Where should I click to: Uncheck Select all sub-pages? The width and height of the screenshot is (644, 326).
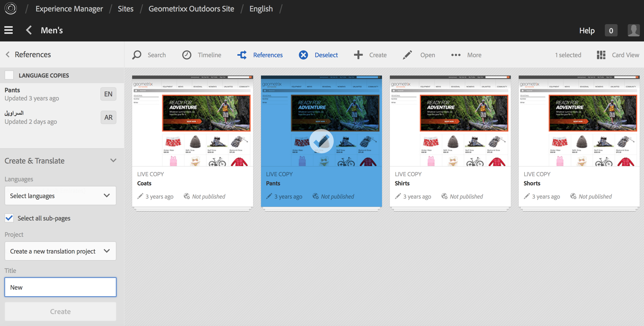pos(9,218)
